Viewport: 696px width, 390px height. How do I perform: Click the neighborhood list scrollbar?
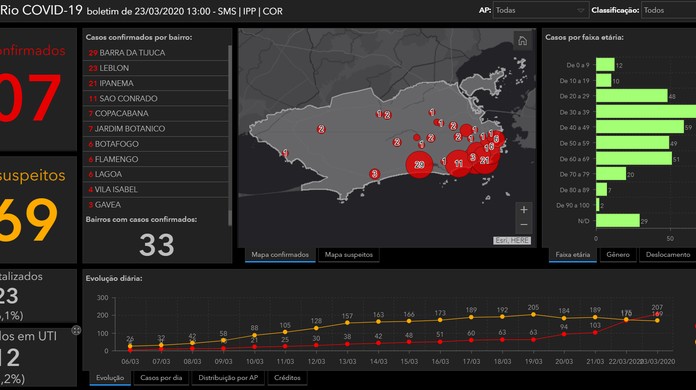coord(229,135)
